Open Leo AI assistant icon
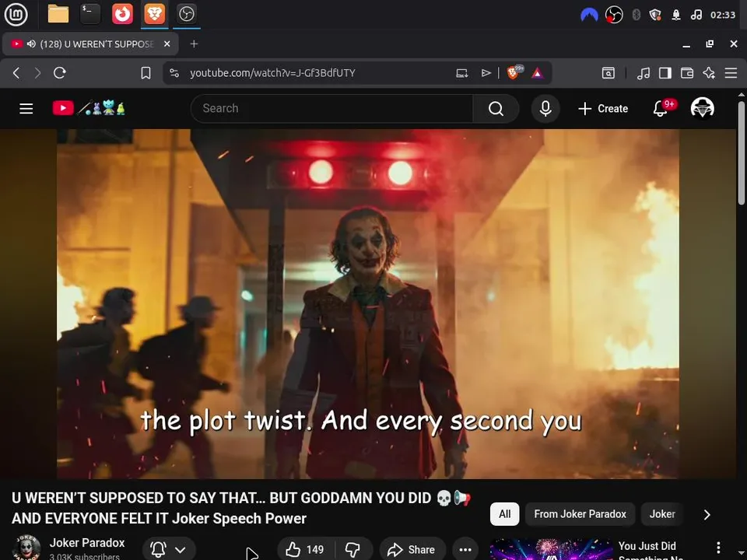 coord(709,73)
